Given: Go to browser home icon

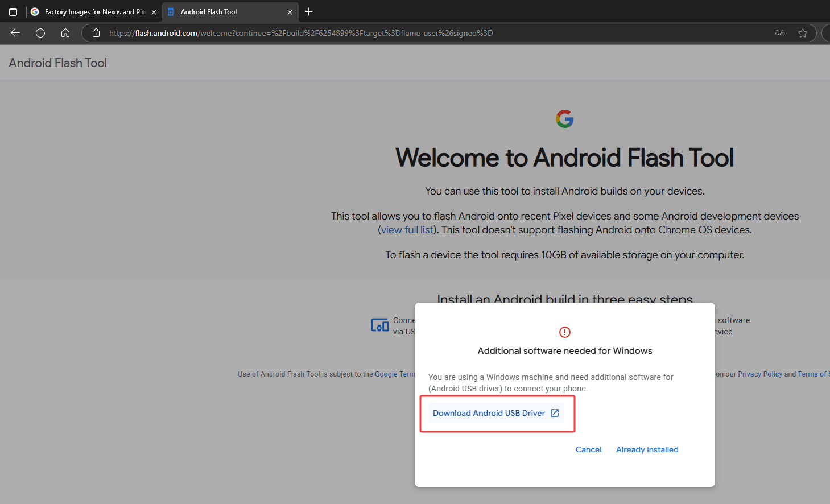Looking at the screenshot, I should coord(65,33).
